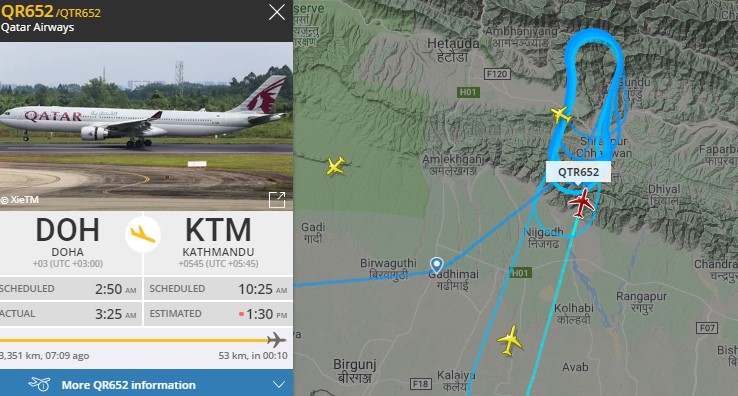This screenshot has width=738, height=396.
Task: Select the red QTR652 aircraft on map
Action: (x=582, y=203)
